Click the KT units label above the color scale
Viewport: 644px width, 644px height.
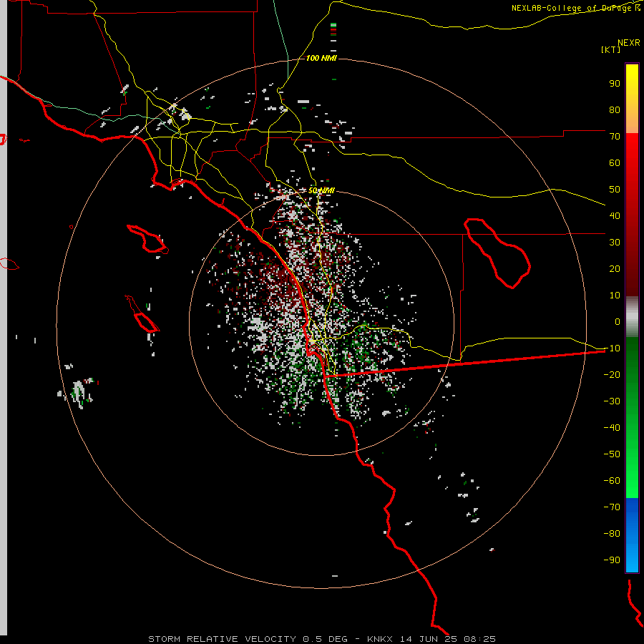coord(611,49)
